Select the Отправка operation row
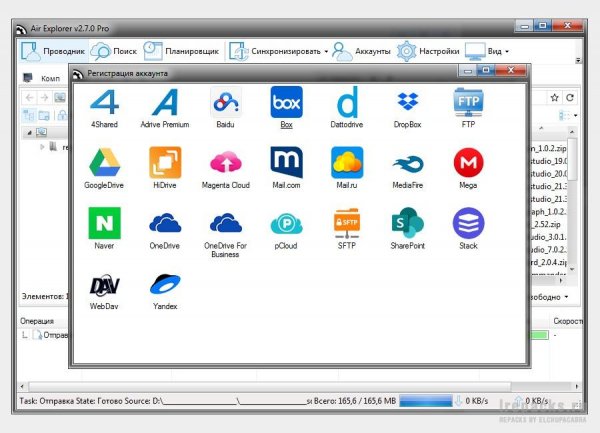The height and width of the screenshot is (433, 600). coord(47,335)
